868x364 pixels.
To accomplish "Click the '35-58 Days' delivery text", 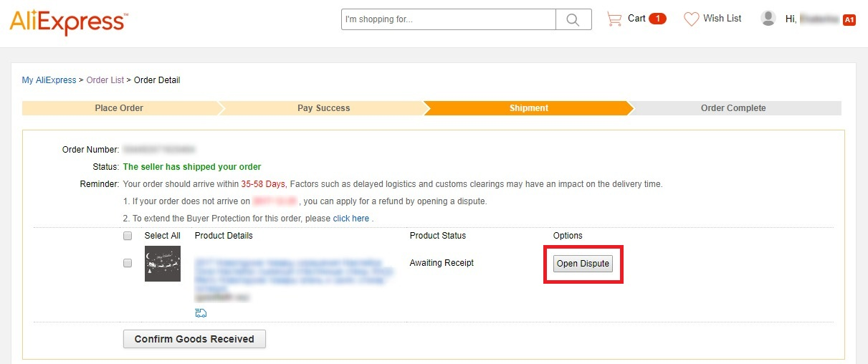I will pos(263,184).
